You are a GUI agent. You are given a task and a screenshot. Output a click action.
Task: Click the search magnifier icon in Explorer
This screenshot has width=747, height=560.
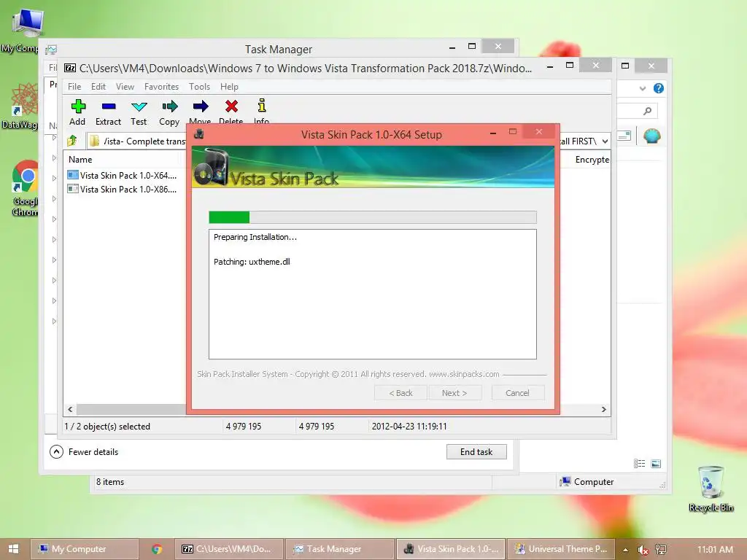pyautogui.click(x=648, y=111)
